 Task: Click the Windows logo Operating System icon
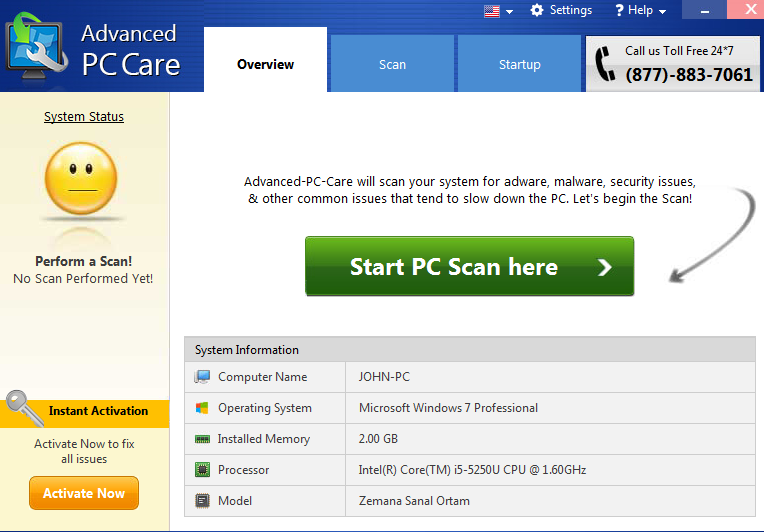[202, 408]
